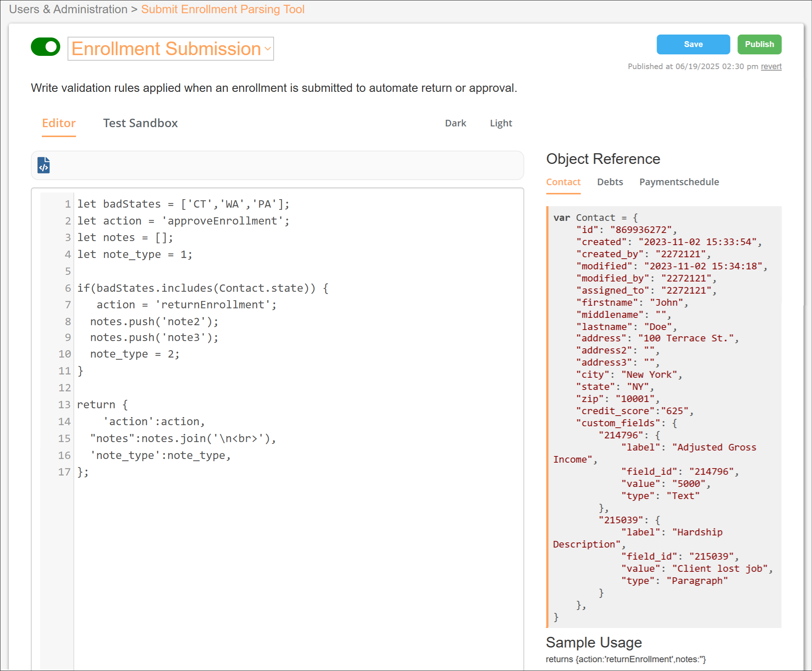Click the code file icon in the editor toolbar
The image size is (812, 671).
[44, 165]
